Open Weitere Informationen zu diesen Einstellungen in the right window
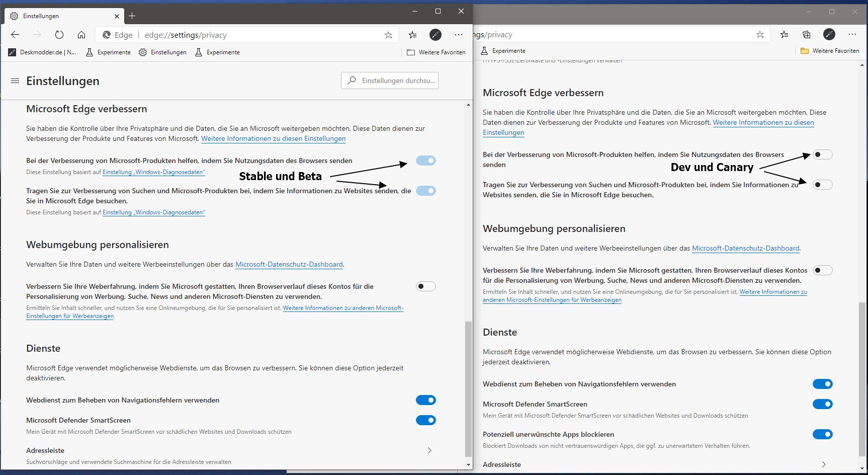Viewport: 868px width, 475px height. pos(648,127)
